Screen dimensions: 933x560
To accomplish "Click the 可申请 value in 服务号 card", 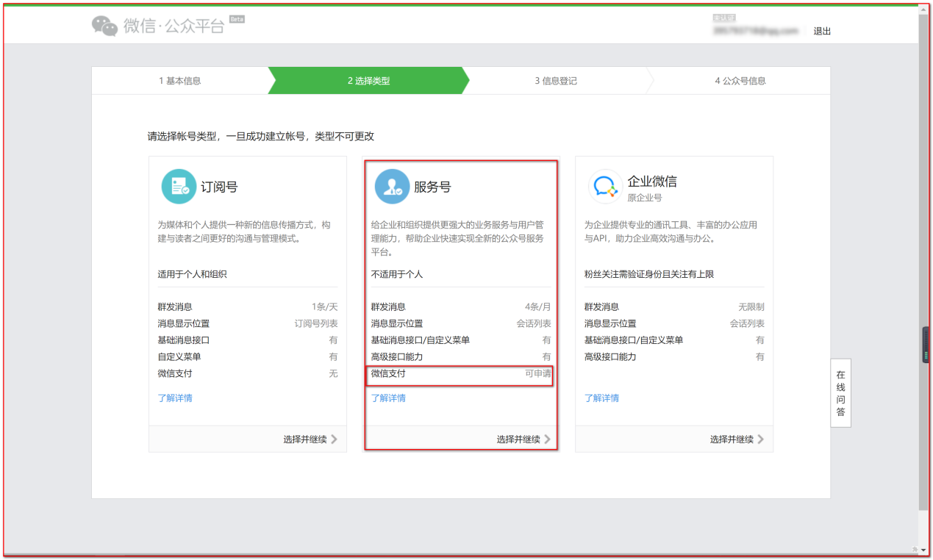I will pyautogui.click(x=537, y=373).
